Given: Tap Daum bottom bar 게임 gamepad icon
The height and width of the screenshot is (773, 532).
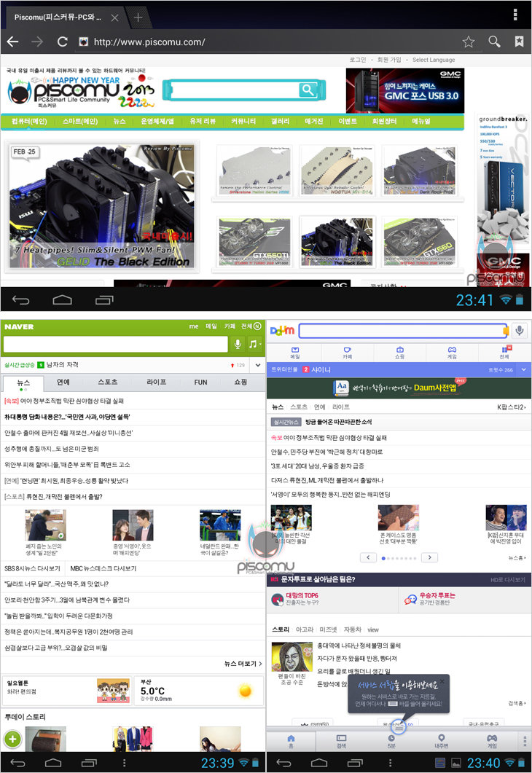Looking at the screenshot, I should (x=492, y=741).
